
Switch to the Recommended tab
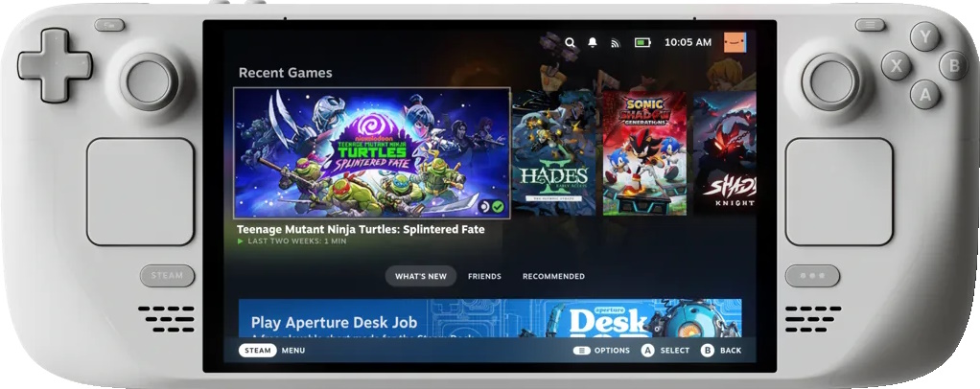pos(553,276)
